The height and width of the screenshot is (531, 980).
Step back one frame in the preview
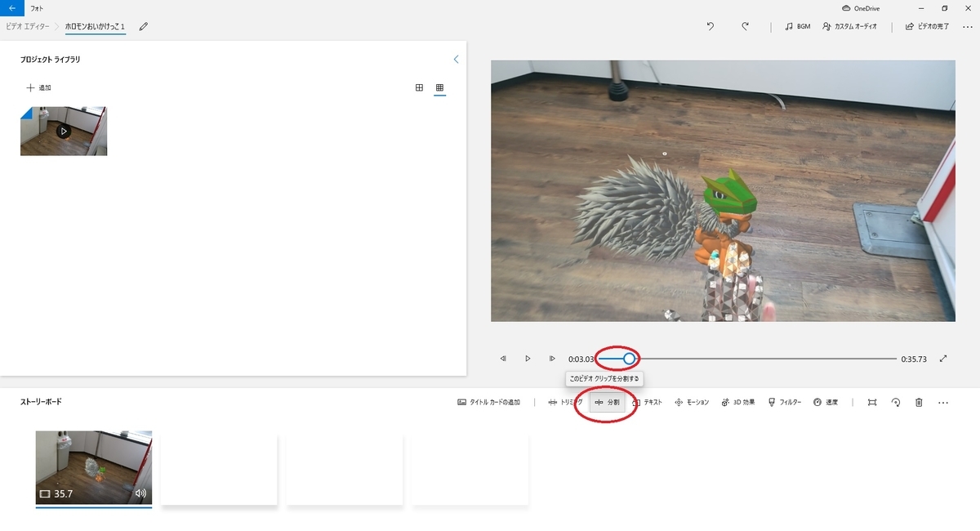[x=503, y=359]
